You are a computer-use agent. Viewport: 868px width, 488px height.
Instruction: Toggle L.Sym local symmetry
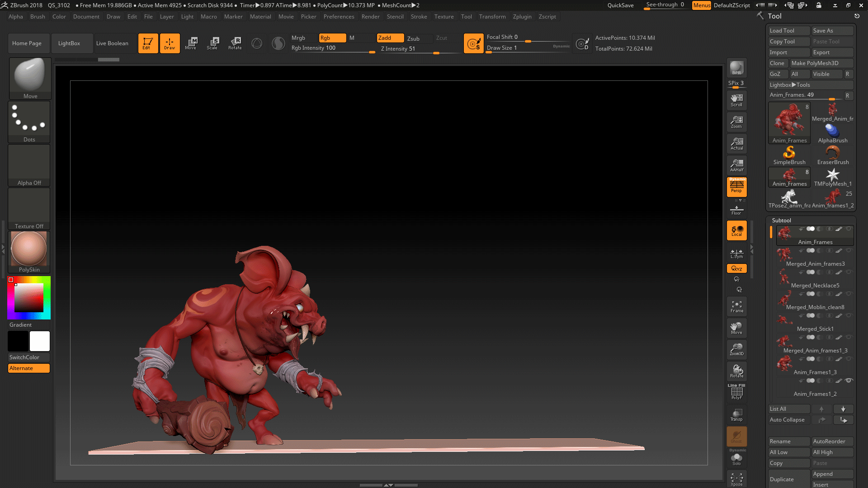[736, 254]
